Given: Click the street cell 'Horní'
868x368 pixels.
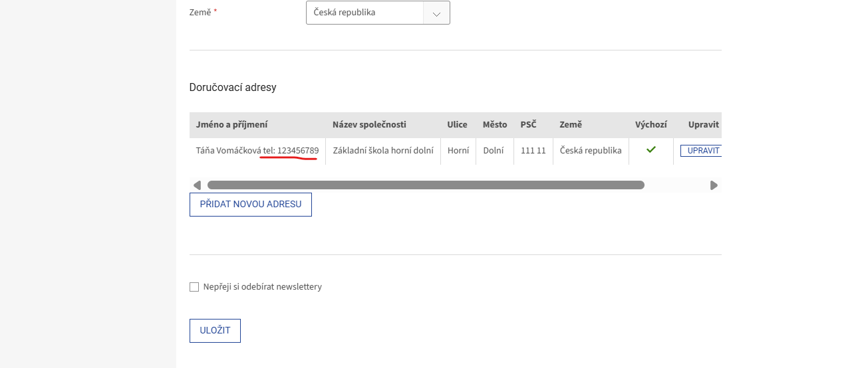Looking at the screenshot, I should (x=458, y=151).
